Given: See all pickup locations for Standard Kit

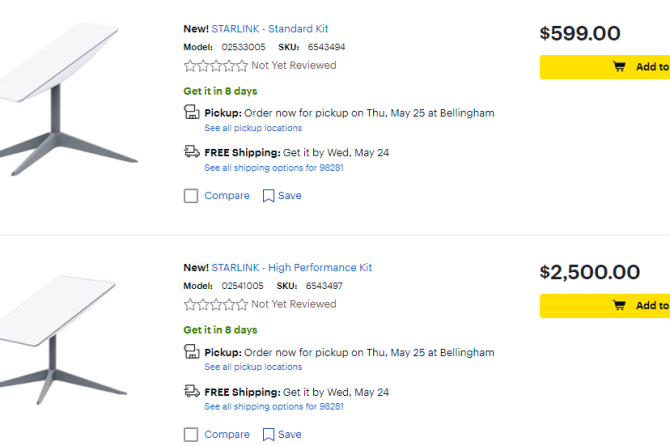Looking at the screenshot, I should tap(253, 129).
